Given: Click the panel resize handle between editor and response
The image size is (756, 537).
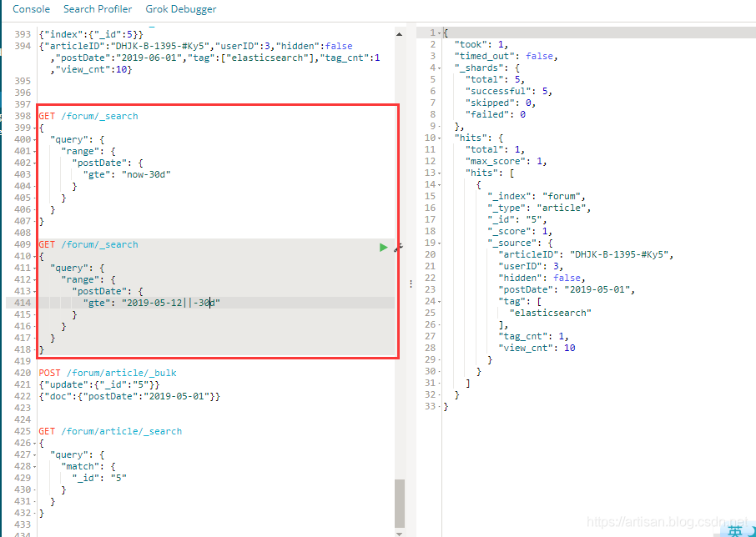Looking at the screenshot, I should [411, 284].
